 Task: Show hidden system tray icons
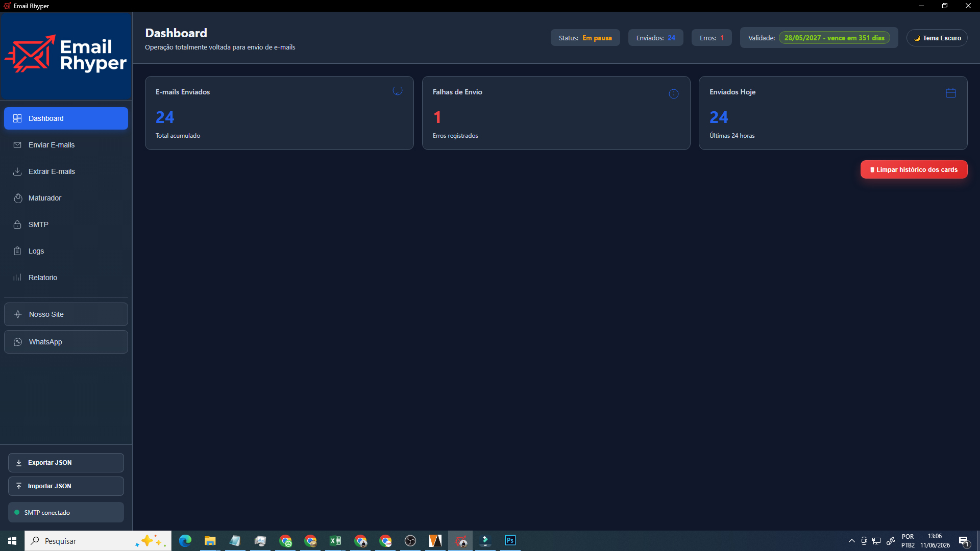(x=851, y=541)
